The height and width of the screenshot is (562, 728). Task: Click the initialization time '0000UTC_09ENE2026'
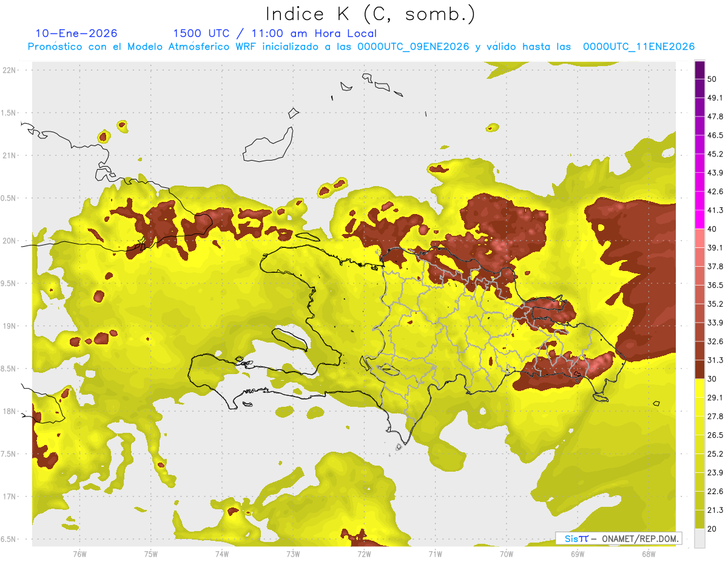tap(413, 47)
